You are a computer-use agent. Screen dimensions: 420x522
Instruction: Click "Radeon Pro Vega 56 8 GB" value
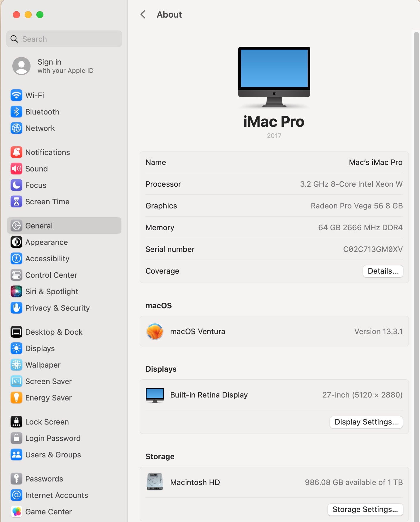[357, 206]
